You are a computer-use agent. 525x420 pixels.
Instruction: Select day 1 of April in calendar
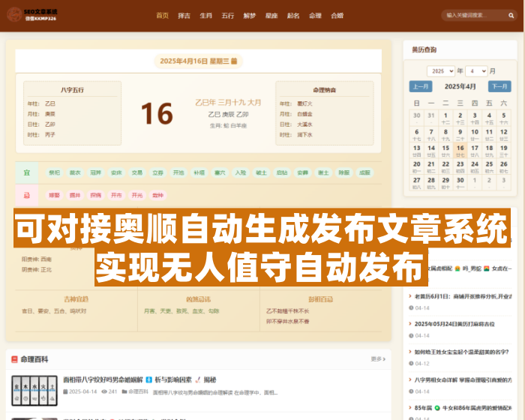pos(445,118)
